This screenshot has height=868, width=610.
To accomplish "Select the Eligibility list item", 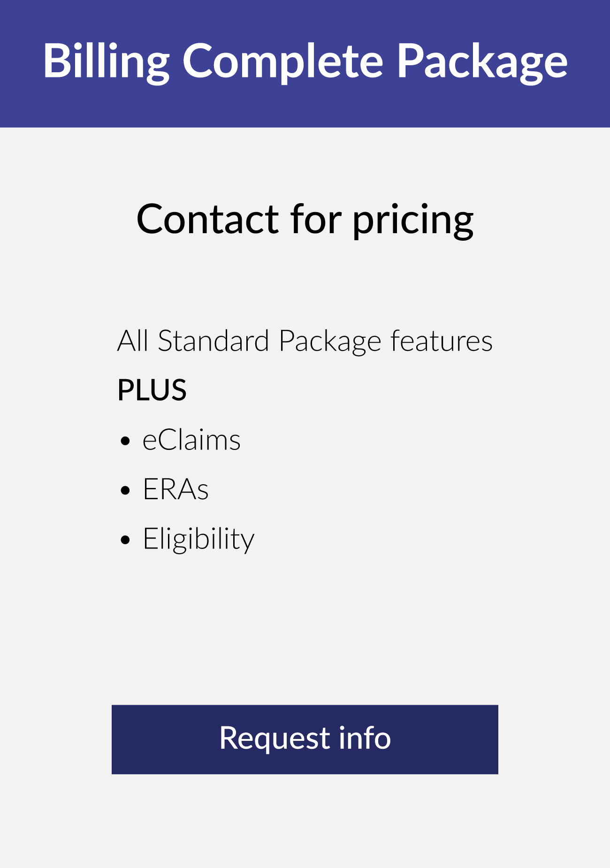I will (x=198, y=540).
